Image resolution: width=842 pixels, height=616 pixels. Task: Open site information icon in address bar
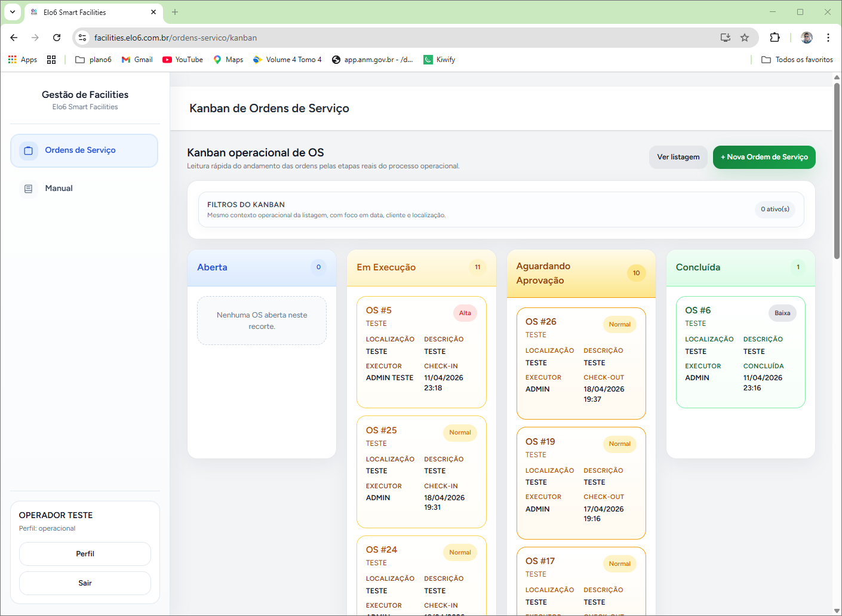tap(82, 38)
